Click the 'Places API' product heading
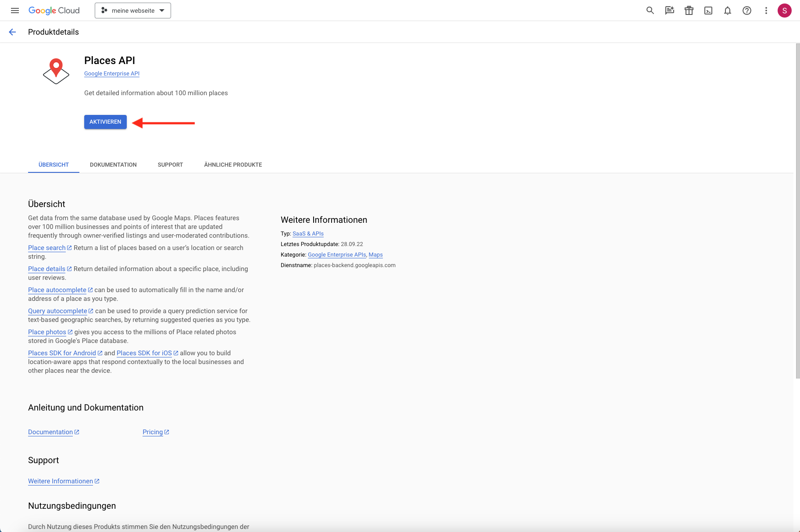This screenshot has width=800, height=532. tap(110, 61)
